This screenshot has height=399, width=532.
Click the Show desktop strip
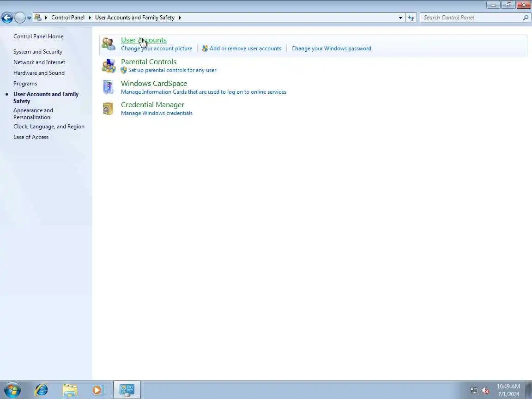tap(529, 390)
